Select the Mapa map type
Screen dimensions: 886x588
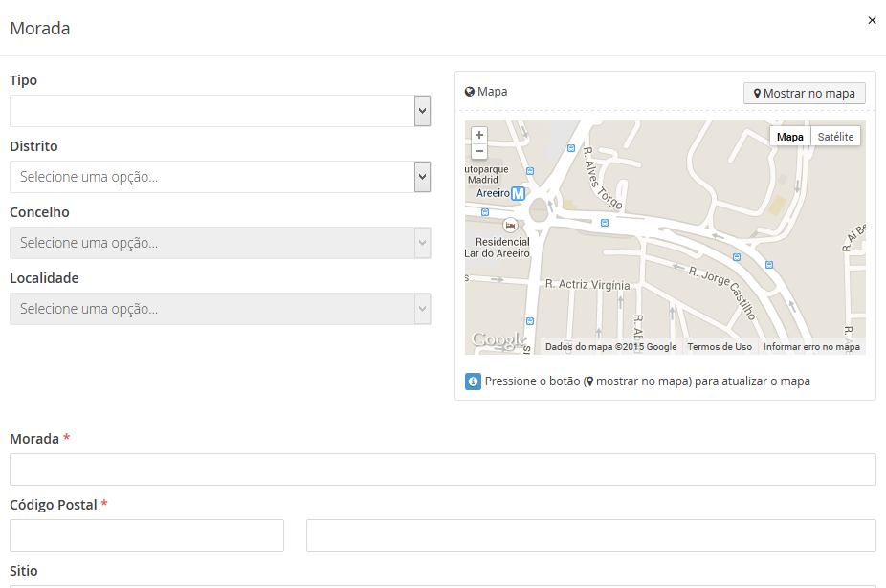[790, 137]
